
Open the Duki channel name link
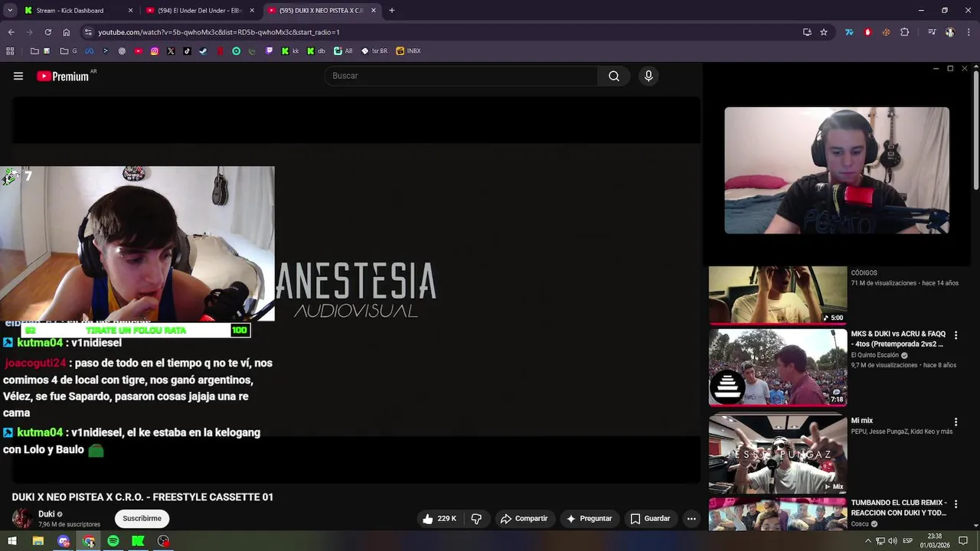(x=47, y=514)
